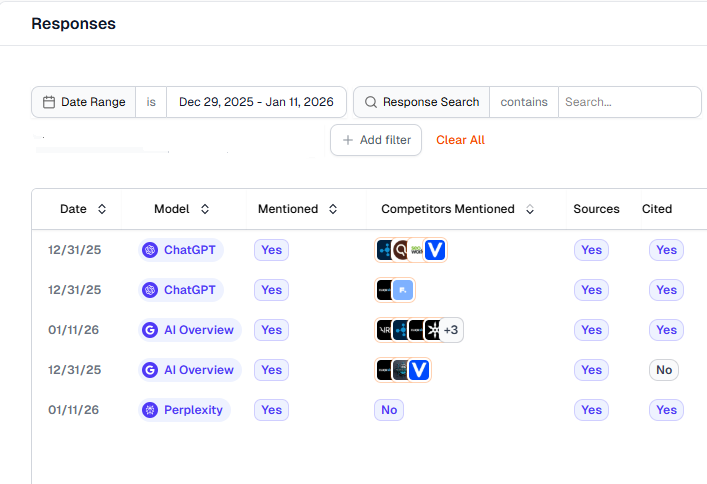
Task: Click the +3 more competitors badge
Action: (x=451, y=330)
